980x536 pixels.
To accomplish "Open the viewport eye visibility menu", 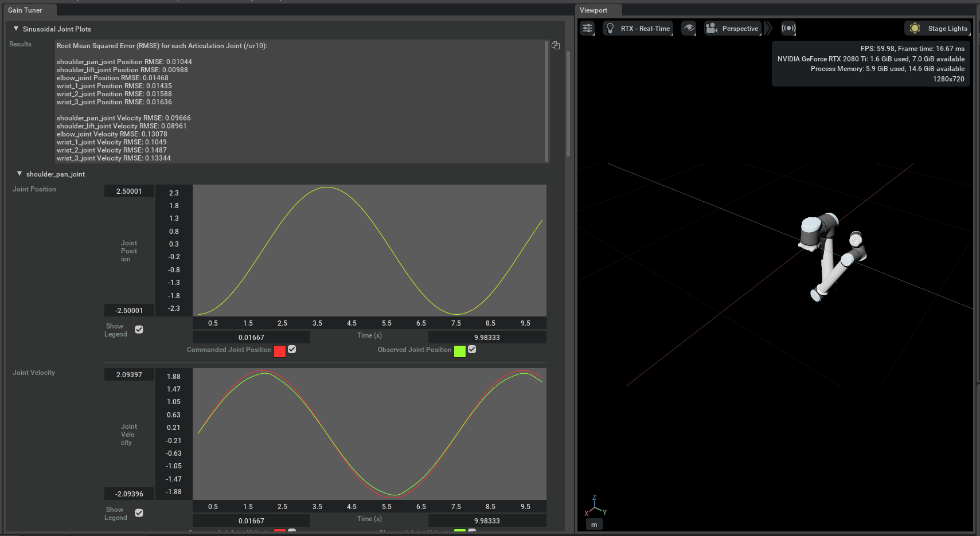I will [689, 28].
